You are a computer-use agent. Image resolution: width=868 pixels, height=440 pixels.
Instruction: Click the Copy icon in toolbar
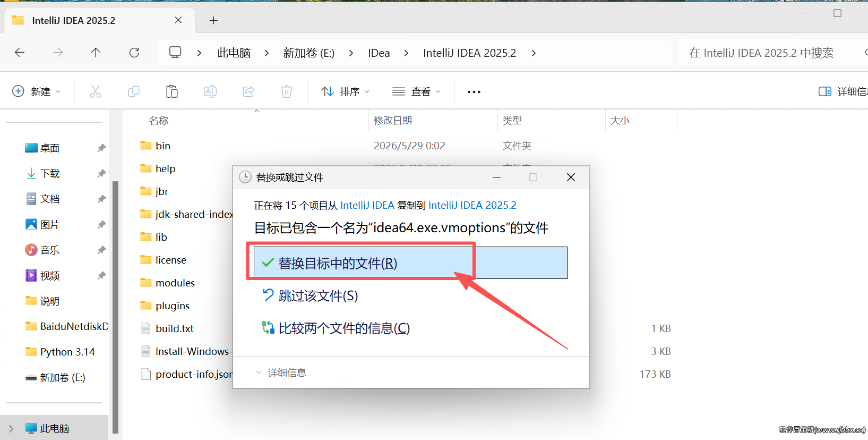pos(134,91)
